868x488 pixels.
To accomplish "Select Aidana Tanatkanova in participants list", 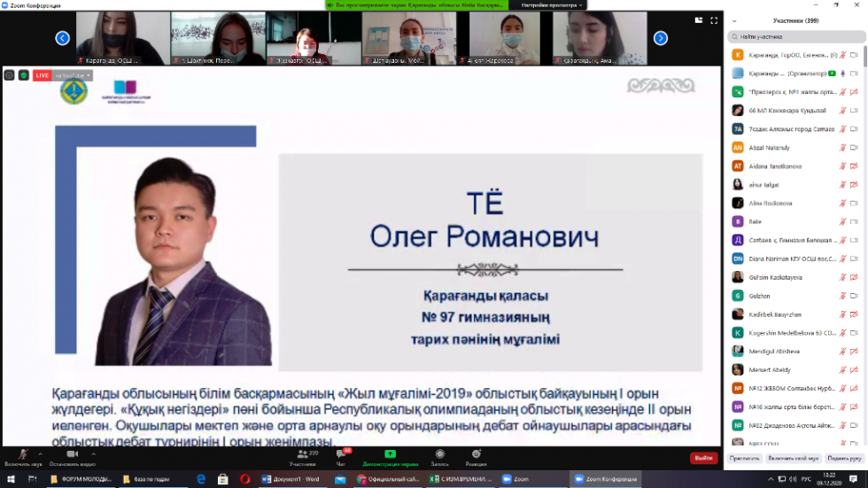I will [x=774, y=166].
